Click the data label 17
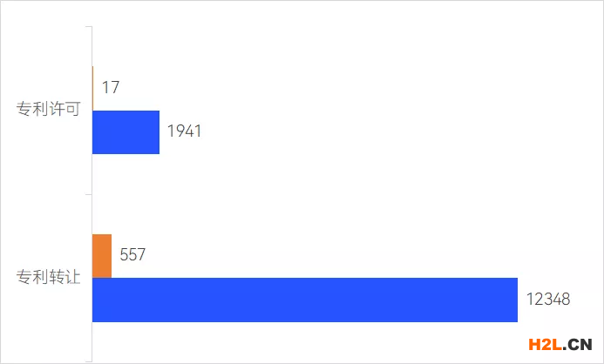The image size is (604, 364). 111,88
